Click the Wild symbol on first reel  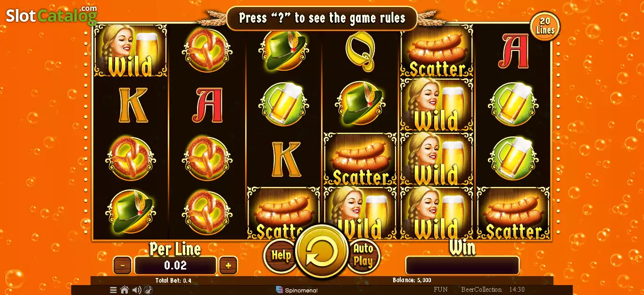[131, 50]
